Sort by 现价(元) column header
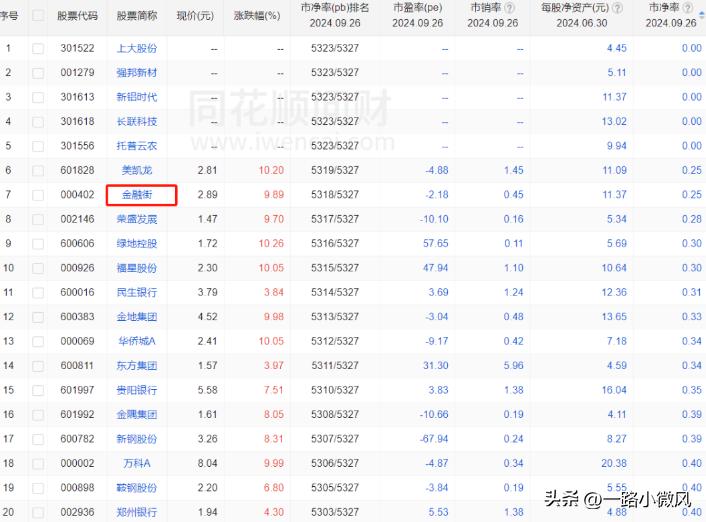 tap(195, 16)
